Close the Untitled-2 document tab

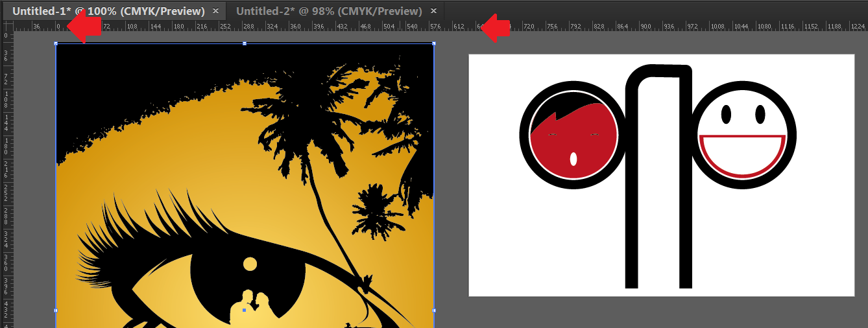[x=433, y=11]
